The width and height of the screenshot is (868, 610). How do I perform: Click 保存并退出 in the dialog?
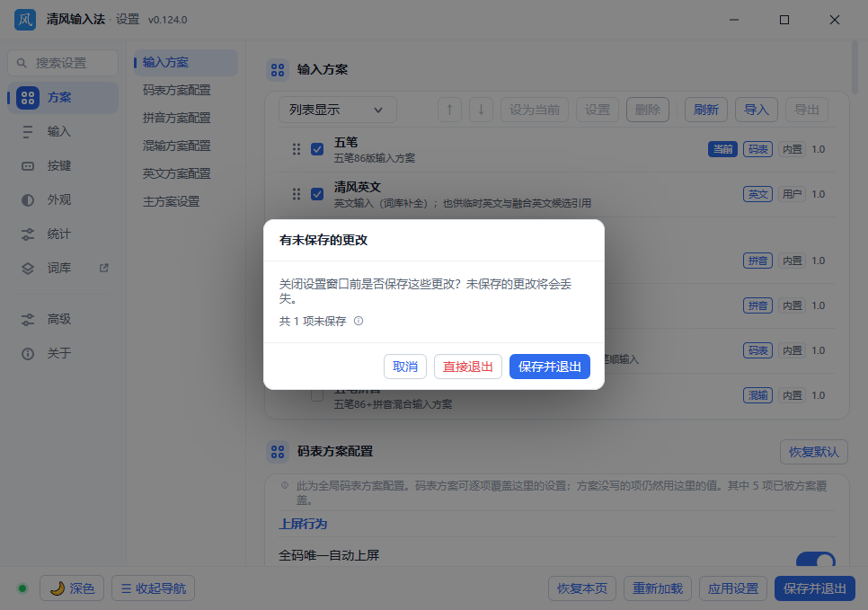550,367
